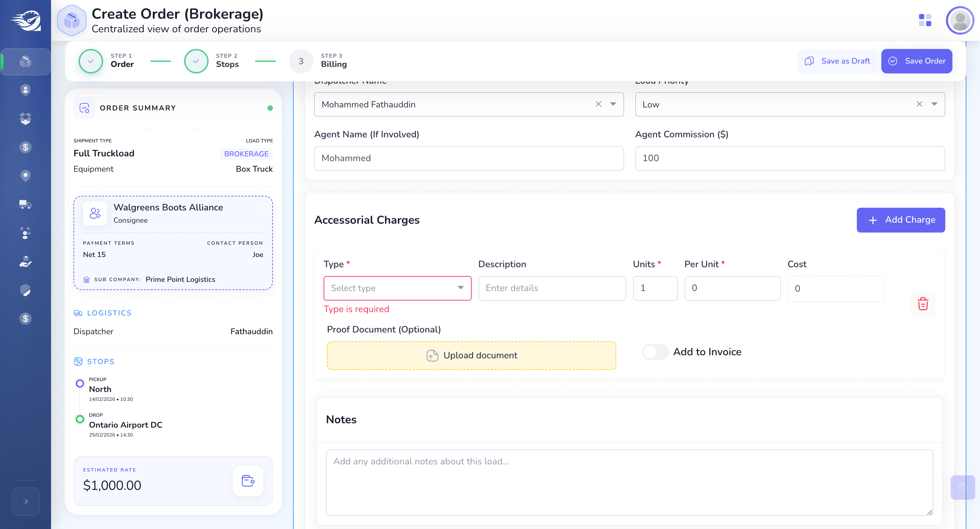Open the user profile avatar
The image size is (980, 529).
tap(960, 20)
